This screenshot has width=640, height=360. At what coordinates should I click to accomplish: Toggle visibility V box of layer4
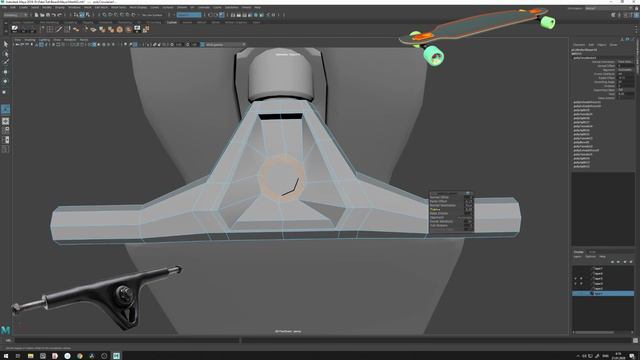(576, 283)
